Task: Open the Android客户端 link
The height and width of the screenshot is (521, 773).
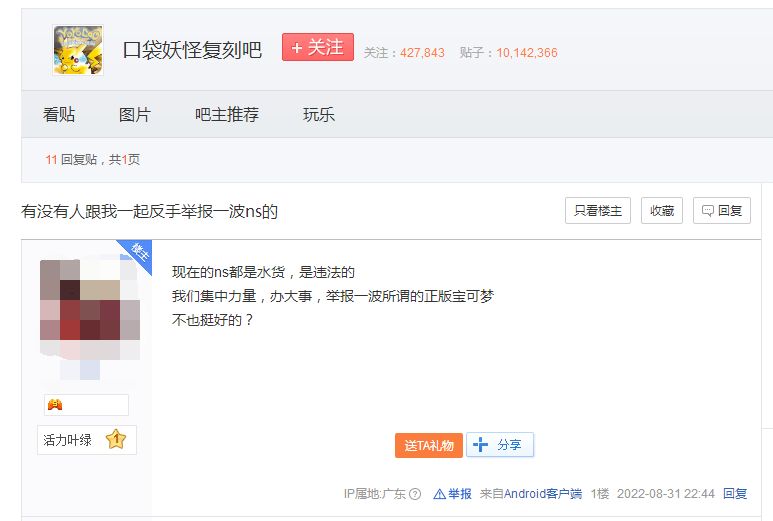Action: 543,494
